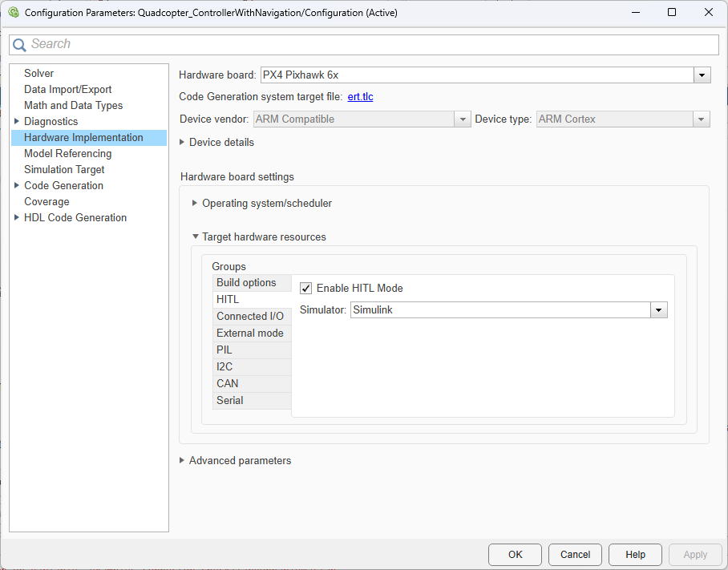Screen dimensions: 728x570
Task: Expand the HDL Code Generation node
Action: point(17,217)
